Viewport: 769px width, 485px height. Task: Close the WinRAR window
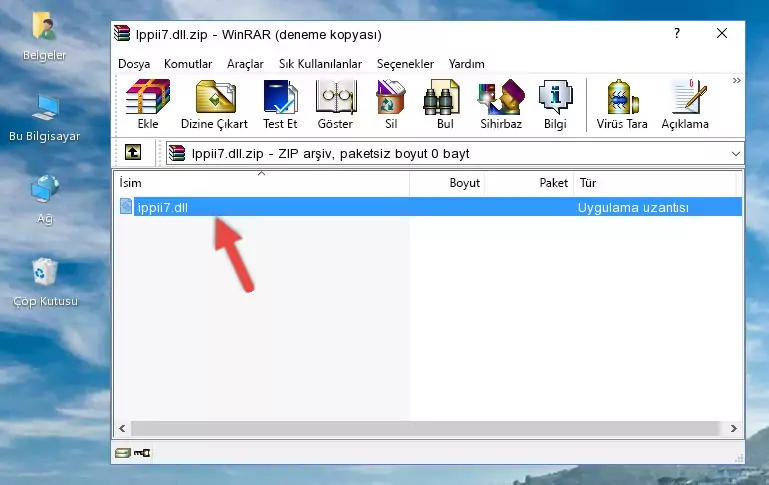[x=721, y=33]
